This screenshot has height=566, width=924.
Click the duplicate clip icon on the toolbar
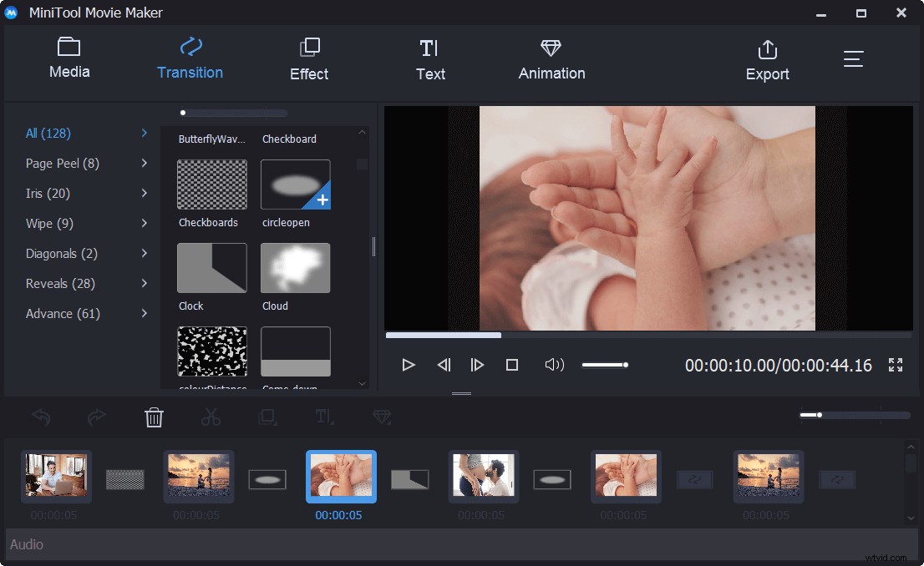coord(267,417)
